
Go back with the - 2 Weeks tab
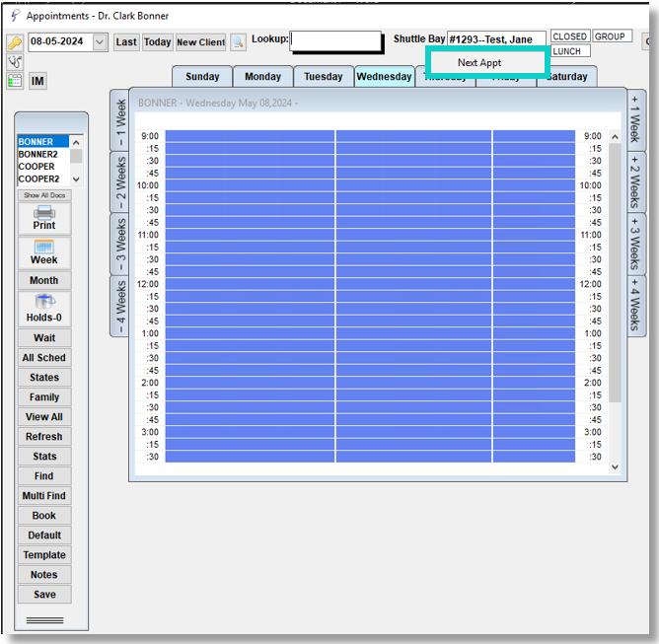(120, 182)
